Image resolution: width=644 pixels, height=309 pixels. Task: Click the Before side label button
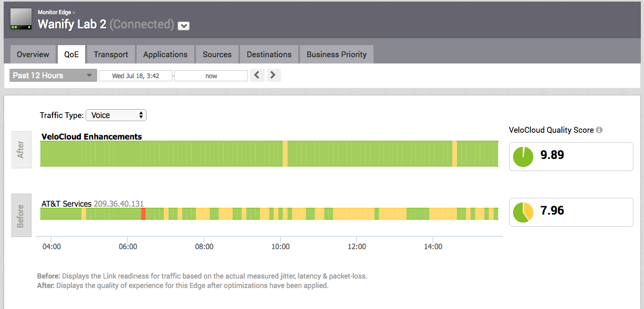pyautogui.click(x=21, y=215)
